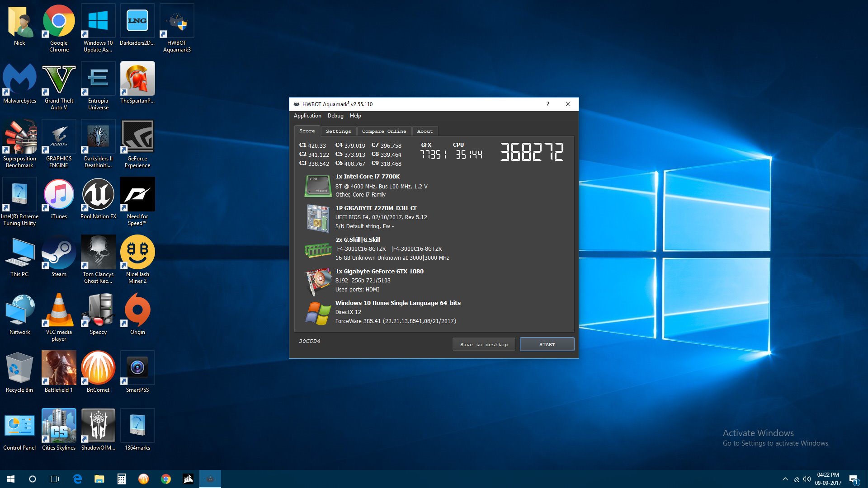
Task: Open the Tom Clancys Ghost Recon icon
Action: coord(98,259)
